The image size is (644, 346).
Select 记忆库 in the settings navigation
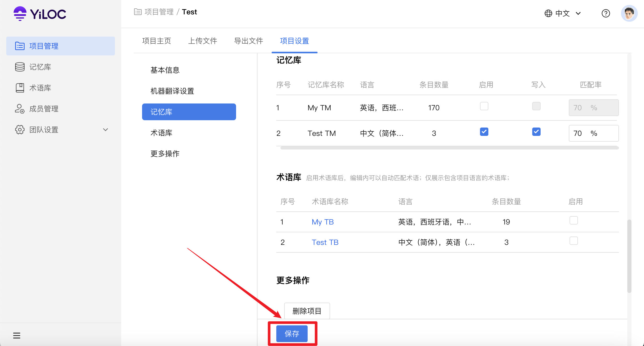click(x=189, y=112)
